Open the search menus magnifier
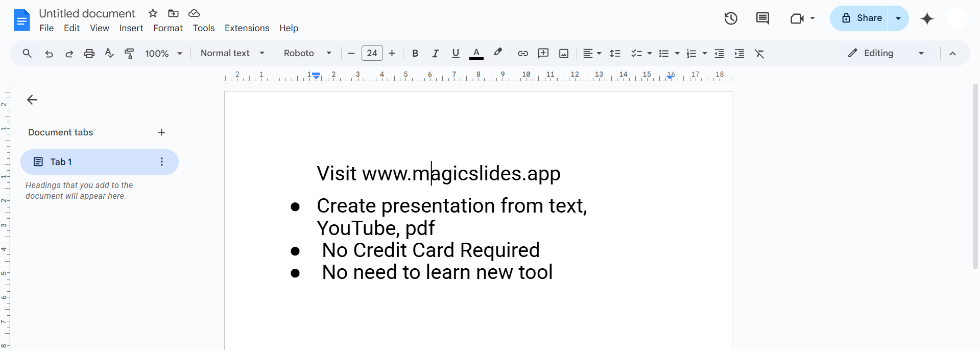The height and width of the screenshot is (350, 980). 27,53
